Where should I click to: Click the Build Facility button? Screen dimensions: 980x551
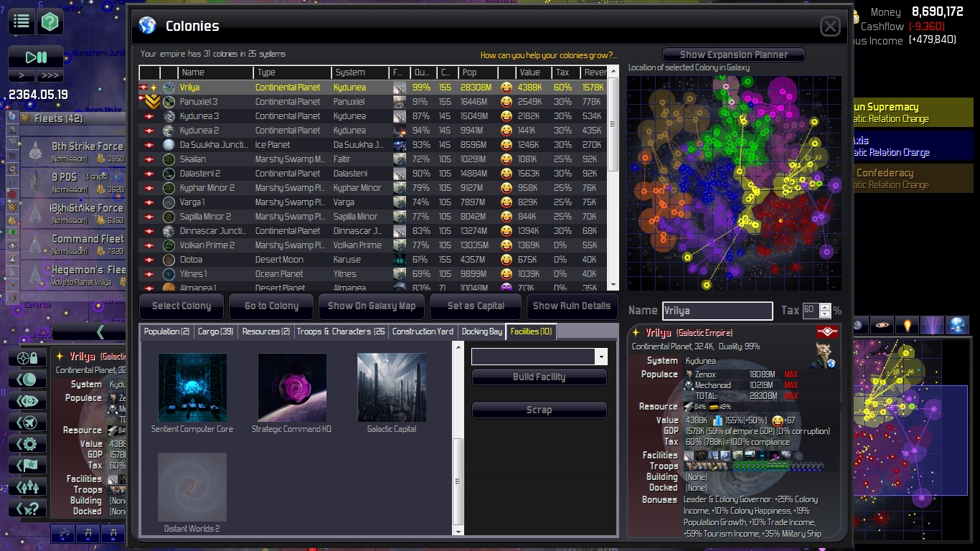tap(539, 377)
